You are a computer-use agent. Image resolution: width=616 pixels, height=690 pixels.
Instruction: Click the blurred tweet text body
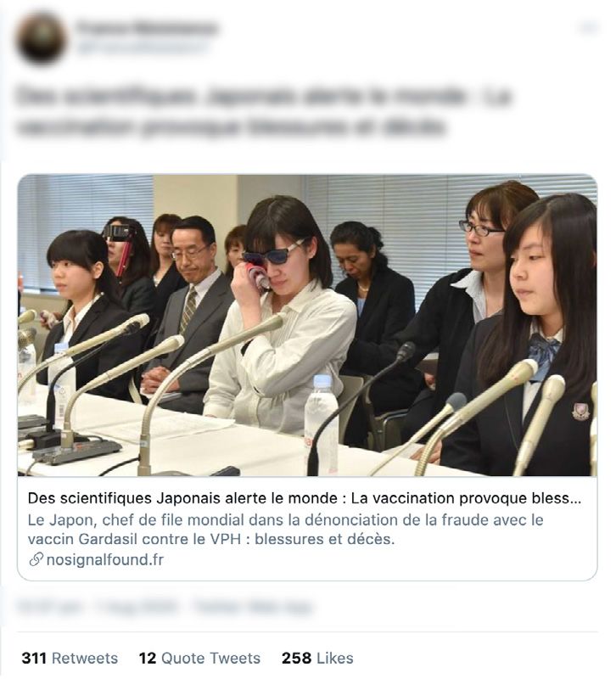pos(264,111)
